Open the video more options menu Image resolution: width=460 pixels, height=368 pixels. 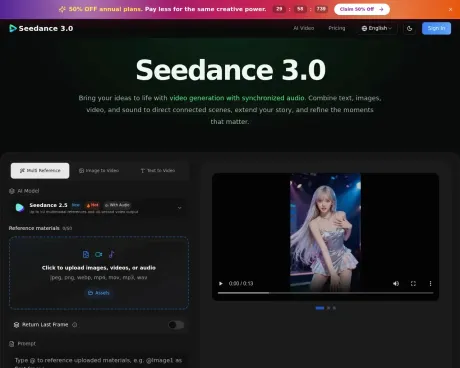click(x=430, y=284)
